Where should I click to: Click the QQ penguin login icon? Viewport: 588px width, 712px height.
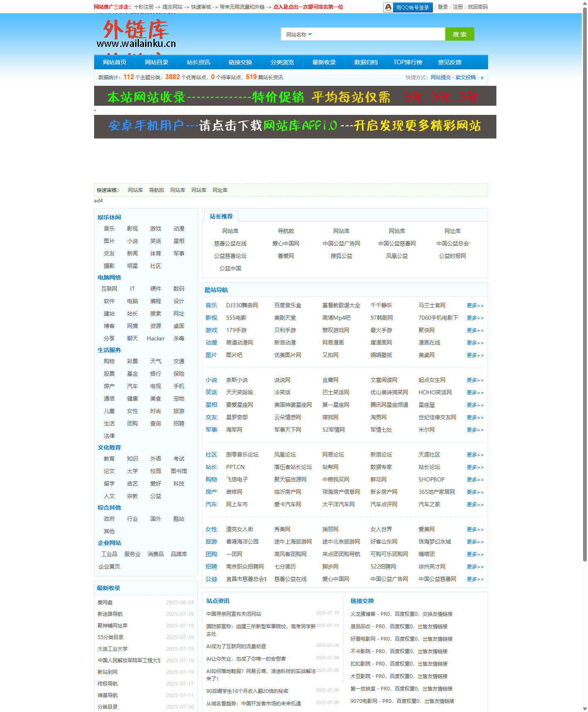(388, 7)
